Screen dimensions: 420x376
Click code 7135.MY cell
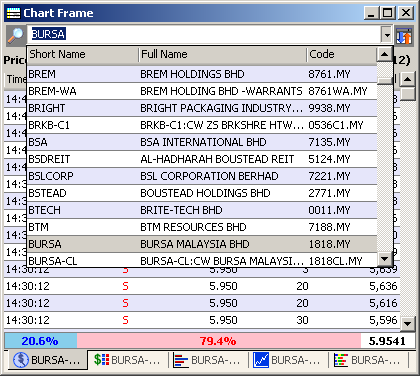pos(329,142)
